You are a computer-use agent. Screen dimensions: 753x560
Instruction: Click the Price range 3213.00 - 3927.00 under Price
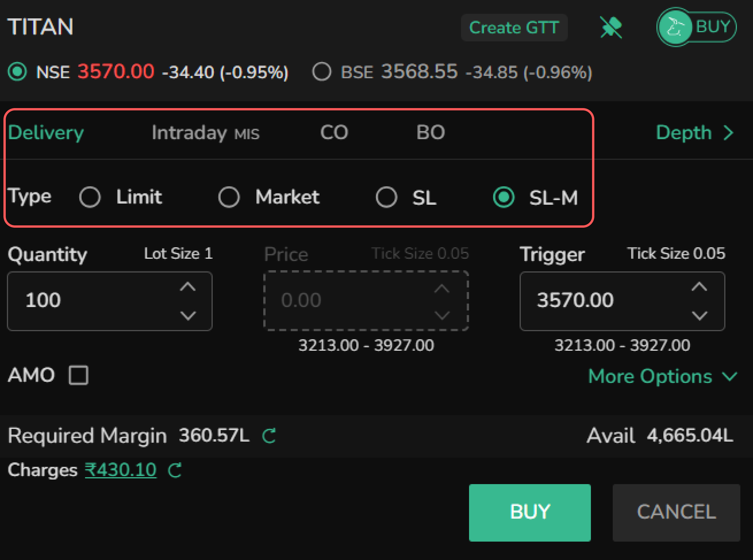tap(366, 346)
